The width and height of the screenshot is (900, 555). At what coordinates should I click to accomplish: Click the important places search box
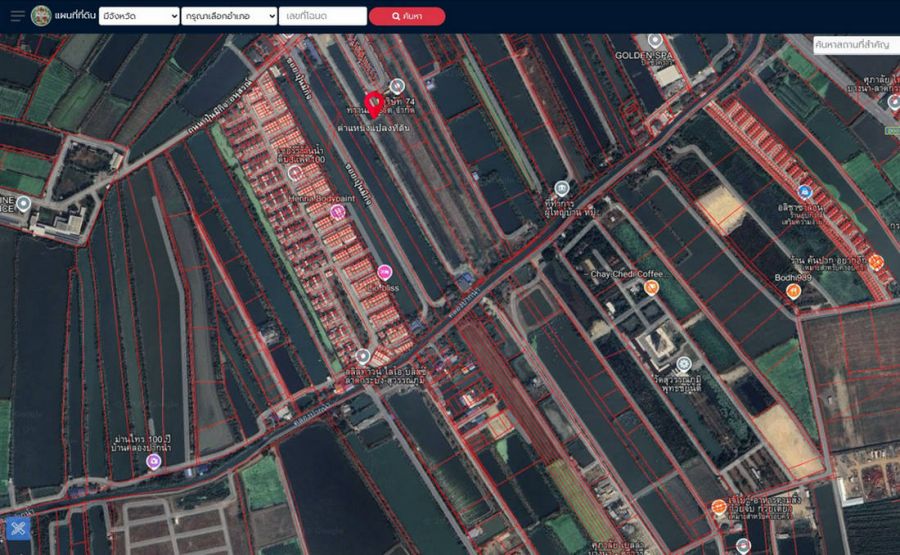(x=855, y=45)
